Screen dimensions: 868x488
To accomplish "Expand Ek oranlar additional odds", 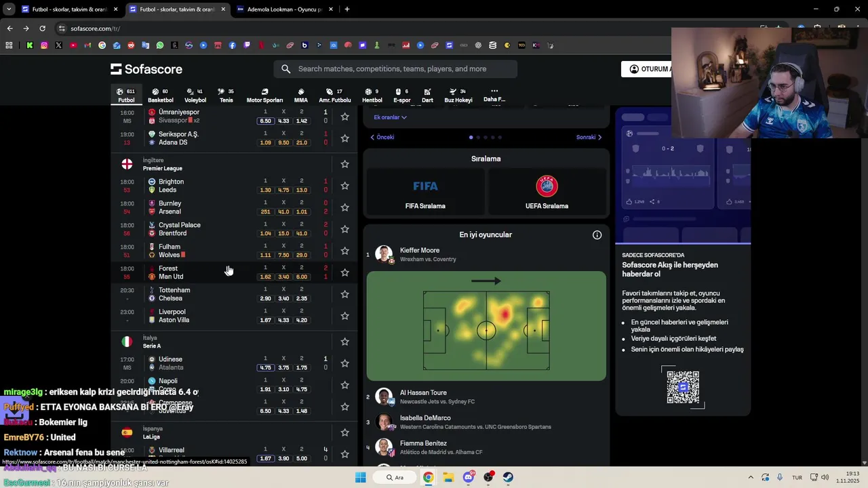I will pos(390,117).
